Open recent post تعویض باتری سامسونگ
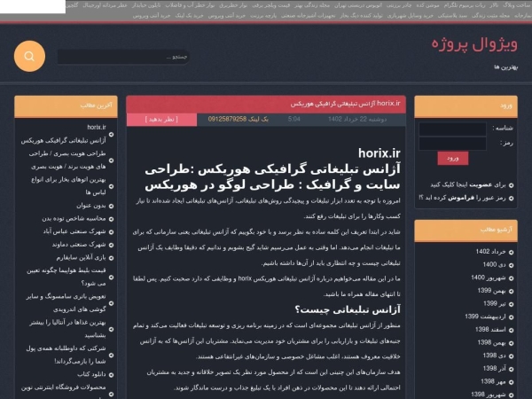 (x=66, y=302)
